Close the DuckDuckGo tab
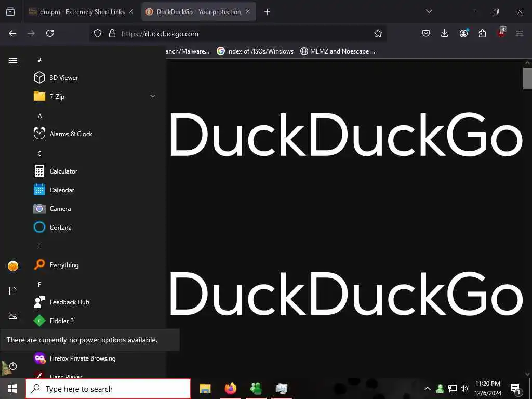This screenshot has width=532, height=399. pyautogui.click(x=248, y=11)
